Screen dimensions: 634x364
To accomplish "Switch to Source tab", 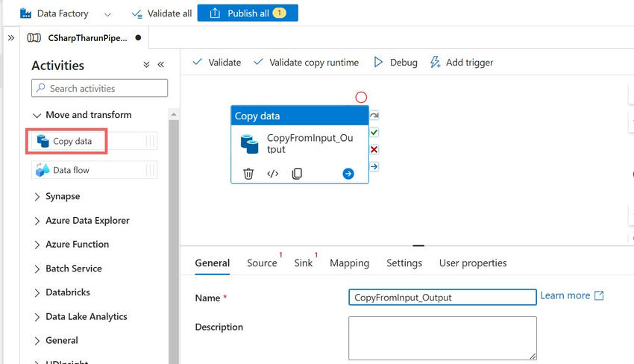I will [262, 263].
